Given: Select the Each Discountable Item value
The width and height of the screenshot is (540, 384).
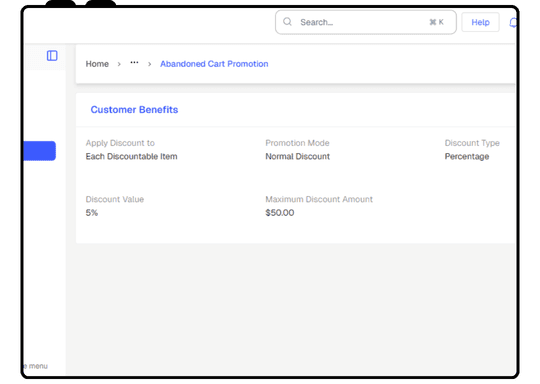Looking at the screenshot, I should point(132,156).
